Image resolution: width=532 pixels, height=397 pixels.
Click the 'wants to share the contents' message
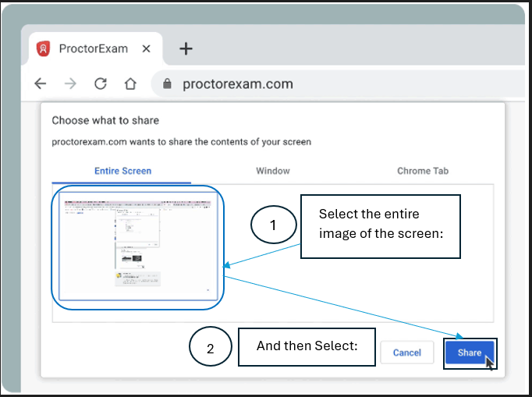point(181,142)
